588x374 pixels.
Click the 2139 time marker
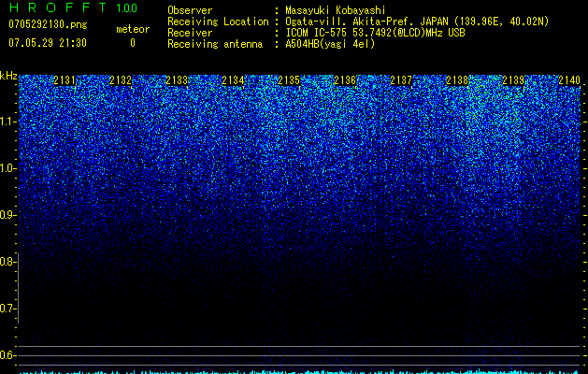coord(513,80)
